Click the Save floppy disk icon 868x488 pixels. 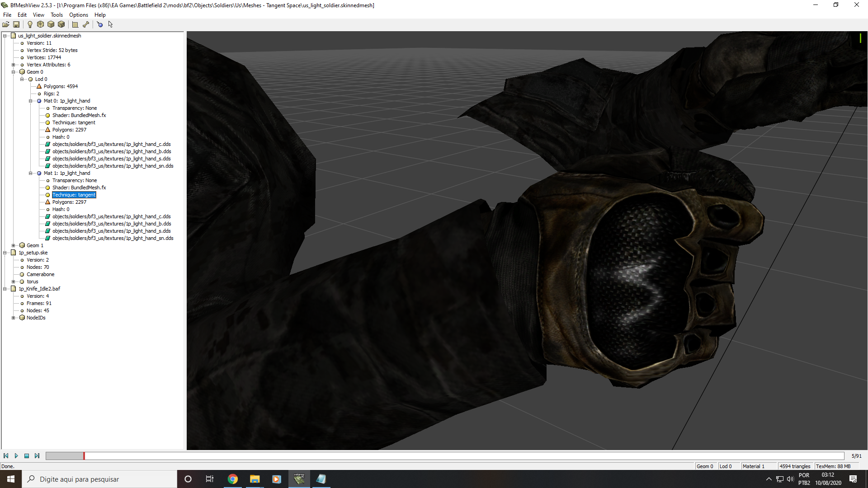16,24
